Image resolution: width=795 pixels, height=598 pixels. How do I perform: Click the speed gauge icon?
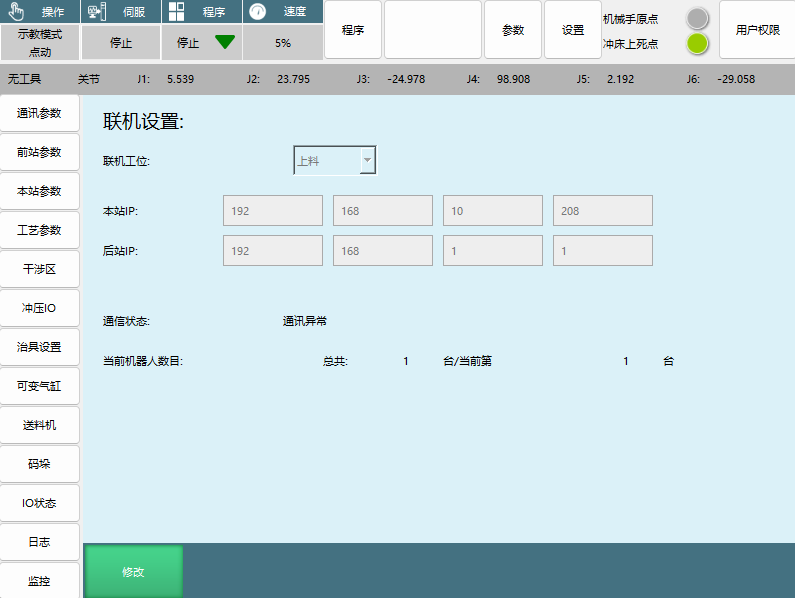pos(258,12)
